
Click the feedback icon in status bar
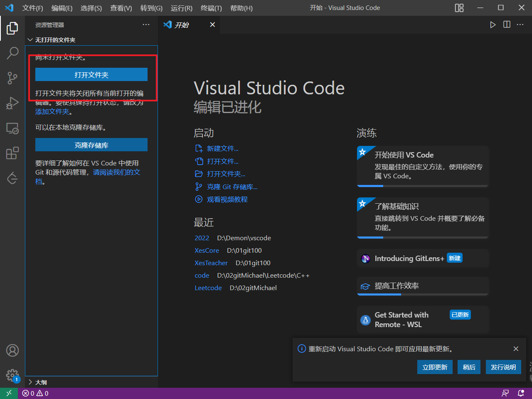click(x=505, y=393)
